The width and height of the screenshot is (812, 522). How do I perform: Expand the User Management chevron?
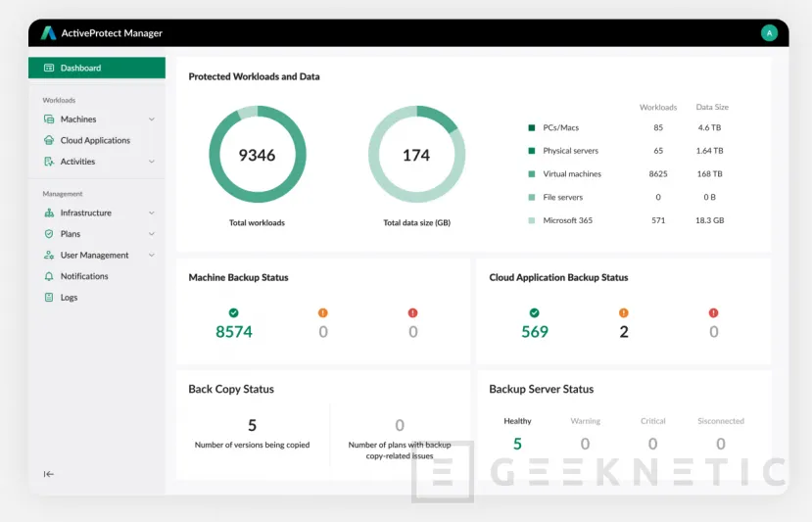click(x=152, y=256)
